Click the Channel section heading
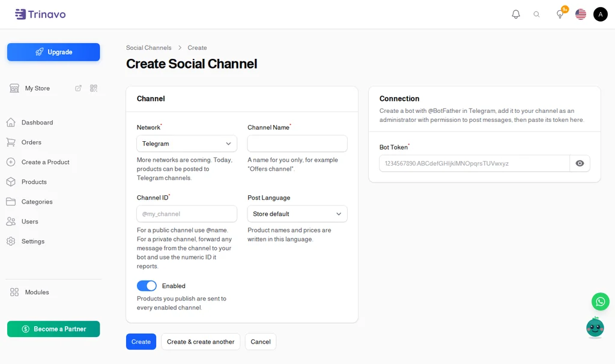 coord(151,99)
